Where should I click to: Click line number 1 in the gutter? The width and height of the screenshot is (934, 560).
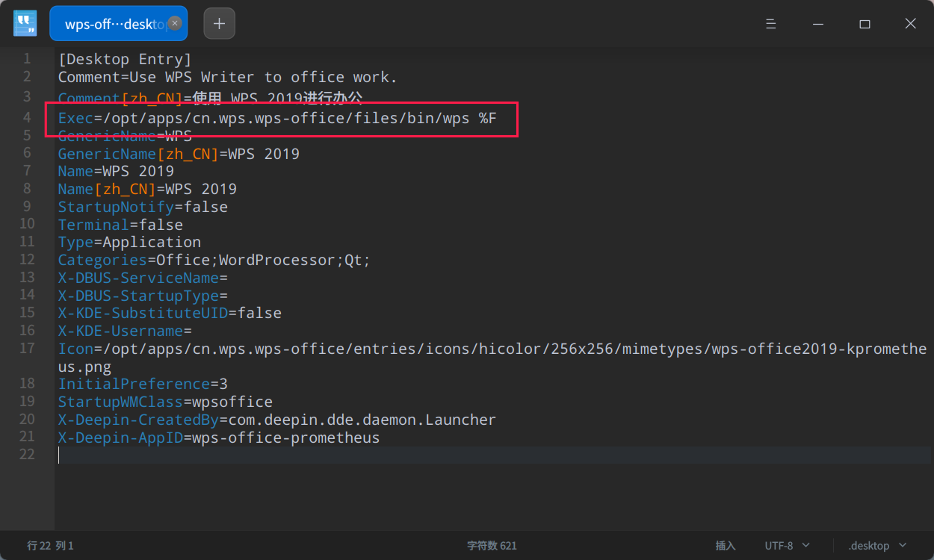(27, 58)
